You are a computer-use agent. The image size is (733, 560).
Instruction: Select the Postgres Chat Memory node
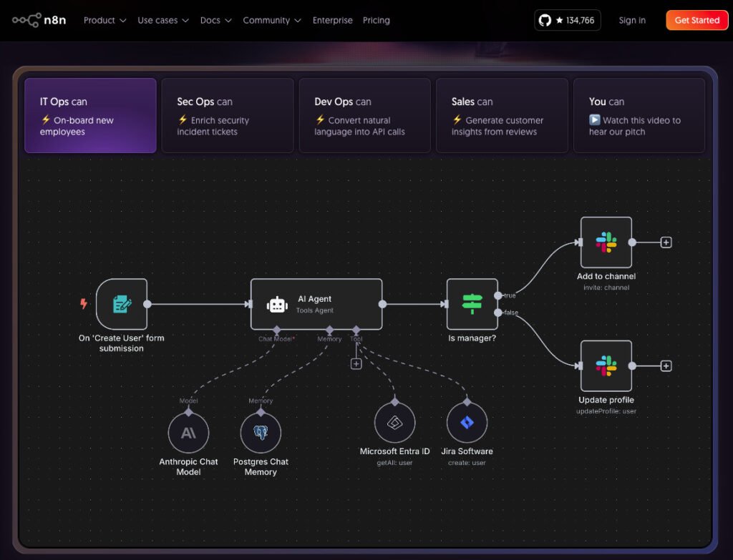[x=261, y=433]
